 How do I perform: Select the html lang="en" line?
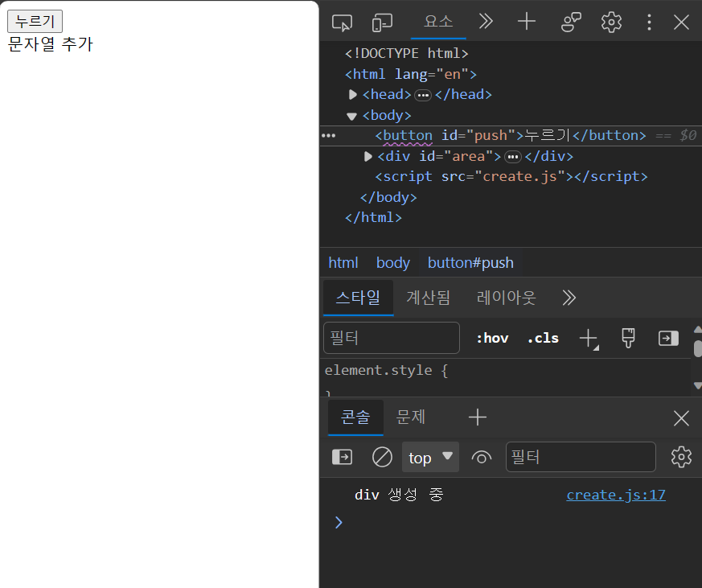click(x=411, y=74)
